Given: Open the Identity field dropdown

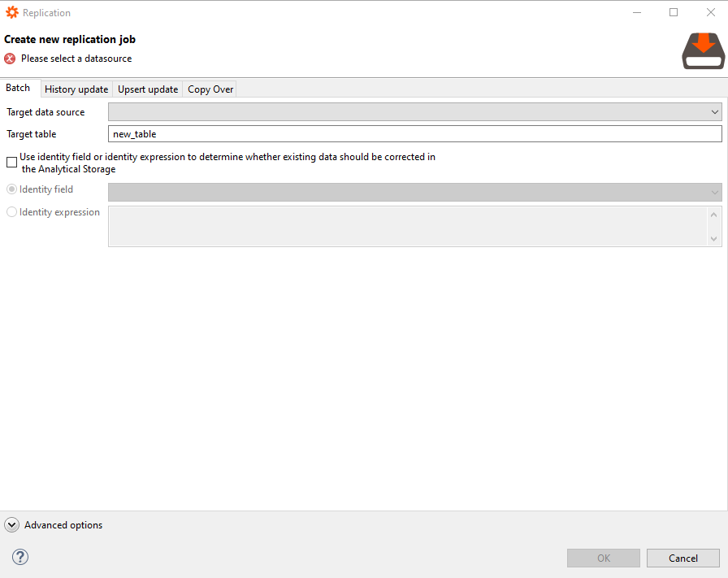Looking at the screenshot, I should [x=414, y=192].
